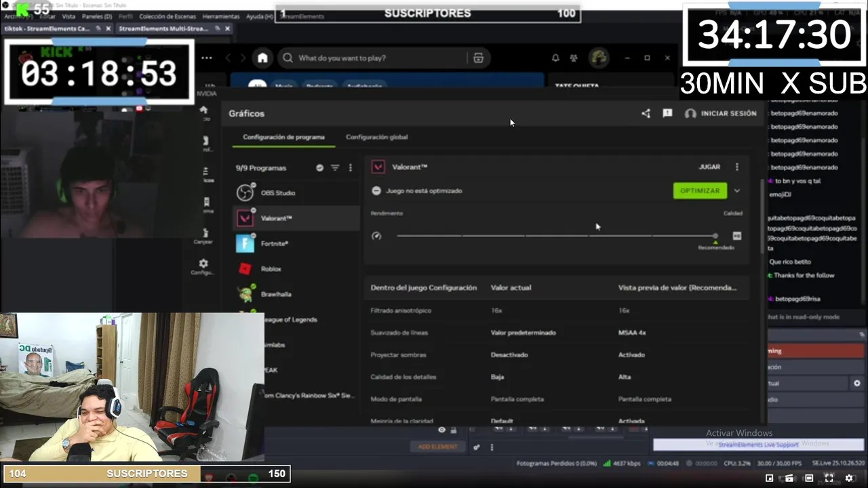The image size is (868, 488).
Task: Open player settings gear icon
Action: click(x=848, y=479)
